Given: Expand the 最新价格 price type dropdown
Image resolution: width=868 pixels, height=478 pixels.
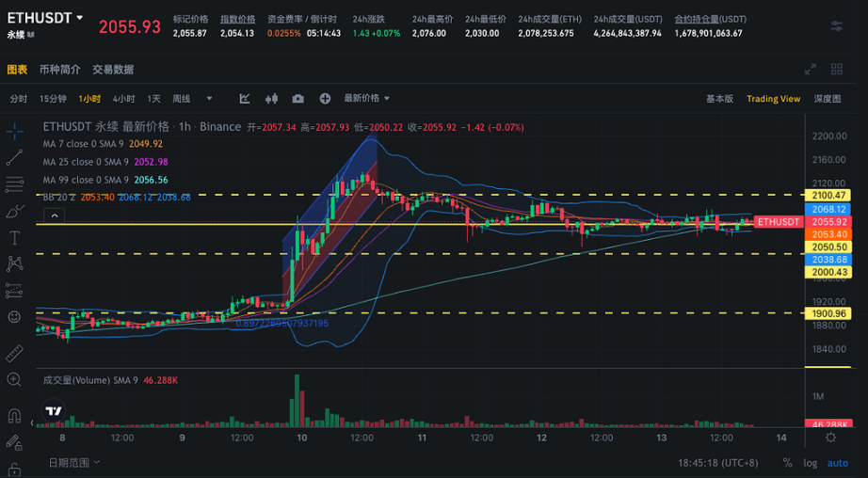Looking at the screenshot, I should [366, 99].
